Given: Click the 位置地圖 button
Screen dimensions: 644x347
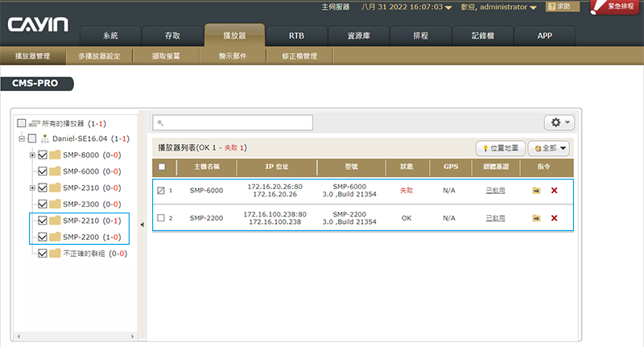Looking at the screenshot, I should coord(501,148).
